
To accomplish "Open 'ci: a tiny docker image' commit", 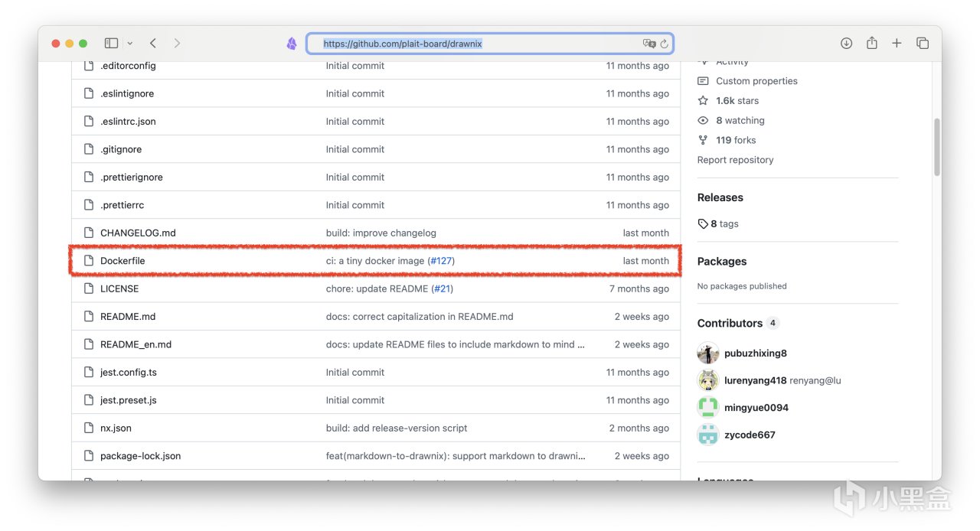I will [375, 261].
